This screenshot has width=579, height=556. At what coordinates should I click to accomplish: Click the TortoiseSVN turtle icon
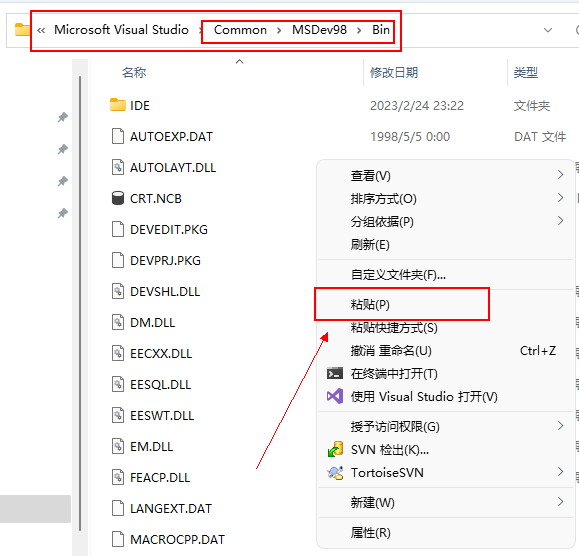click(335, 473)
